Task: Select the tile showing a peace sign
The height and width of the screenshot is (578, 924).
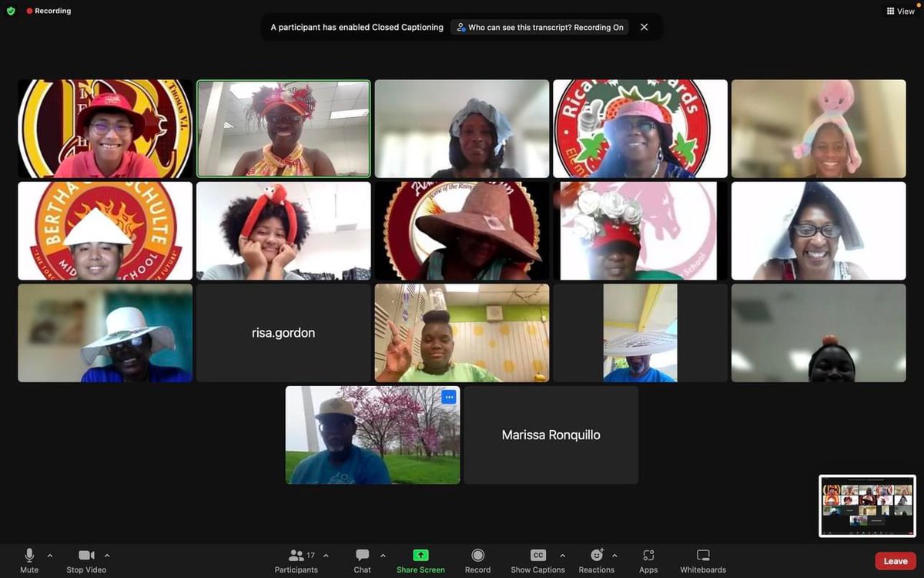Action: pos(462,333)
